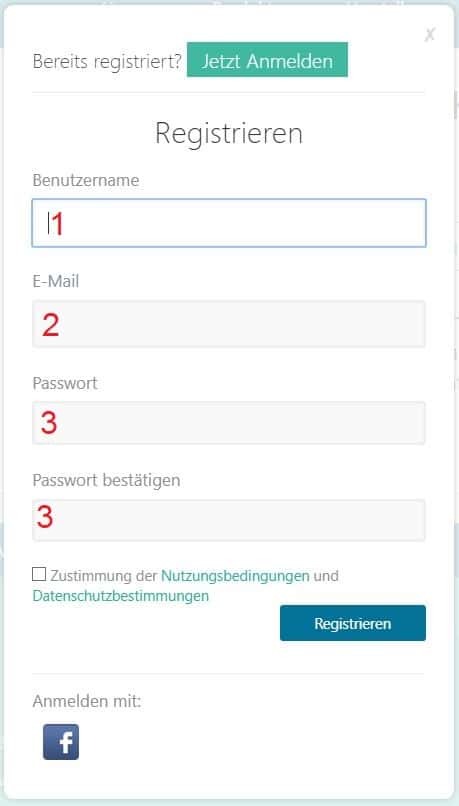
Task: Click inside the E-Mail input field
Action: [x=229, y=324]
